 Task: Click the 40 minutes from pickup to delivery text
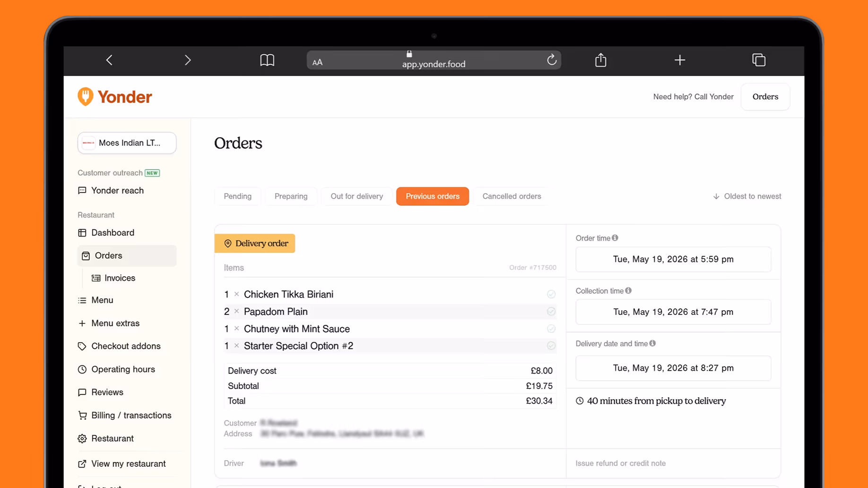point(656,401)
